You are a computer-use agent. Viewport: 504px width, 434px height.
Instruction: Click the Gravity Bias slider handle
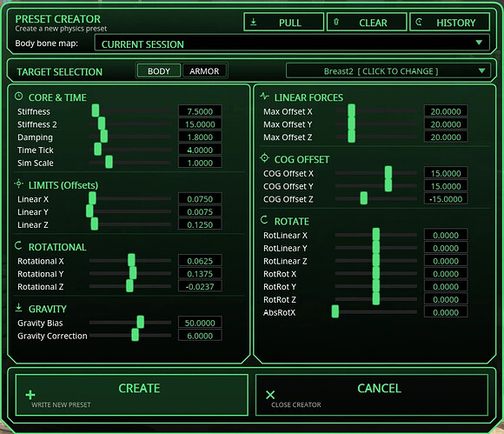point(141,322)
